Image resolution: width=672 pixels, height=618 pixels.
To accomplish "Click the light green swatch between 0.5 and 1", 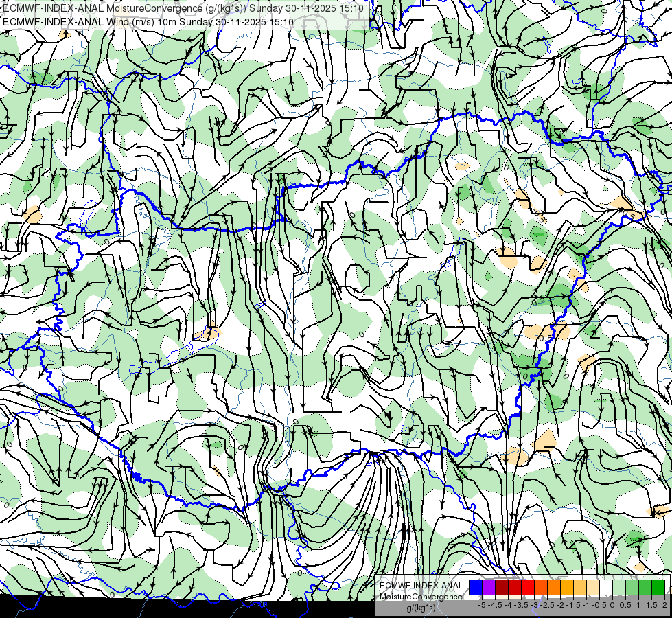I will [x=632, y=588].
